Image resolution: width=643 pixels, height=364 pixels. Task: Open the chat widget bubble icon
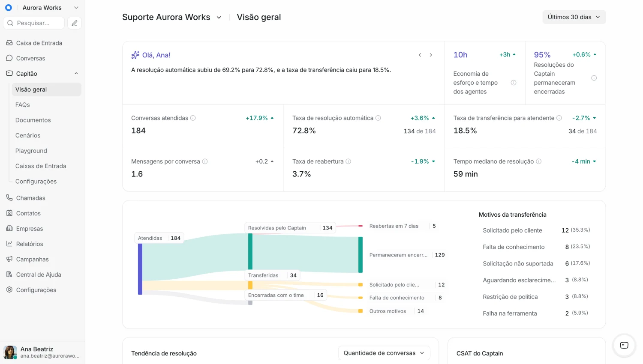click(624, 345)
